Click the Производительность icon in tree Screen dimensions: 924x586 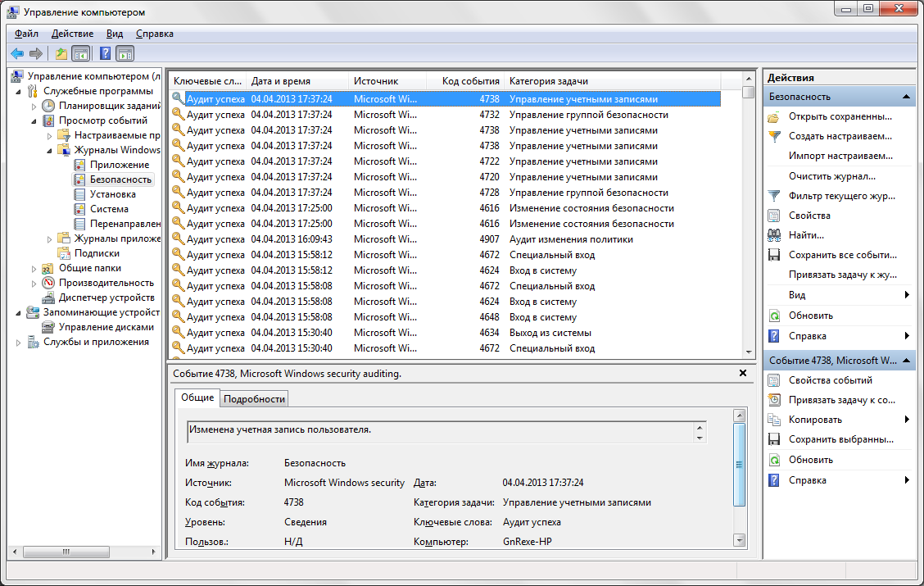(x=48, y=283)
